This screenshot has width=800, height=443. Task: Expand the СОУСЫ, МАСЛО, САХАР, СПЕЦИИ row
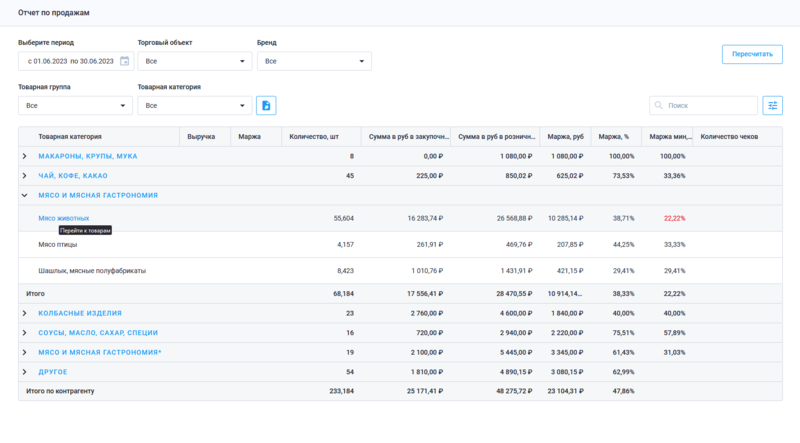[24, 333]
